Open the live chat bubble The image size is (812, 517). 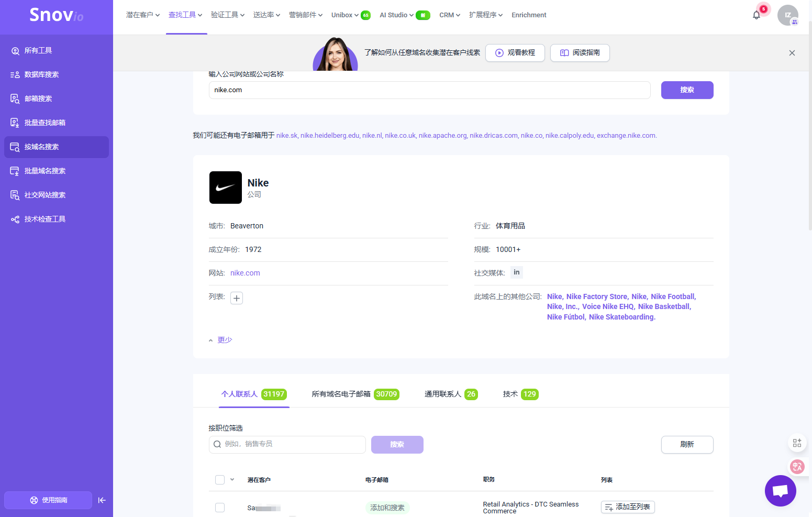(780, 491)
